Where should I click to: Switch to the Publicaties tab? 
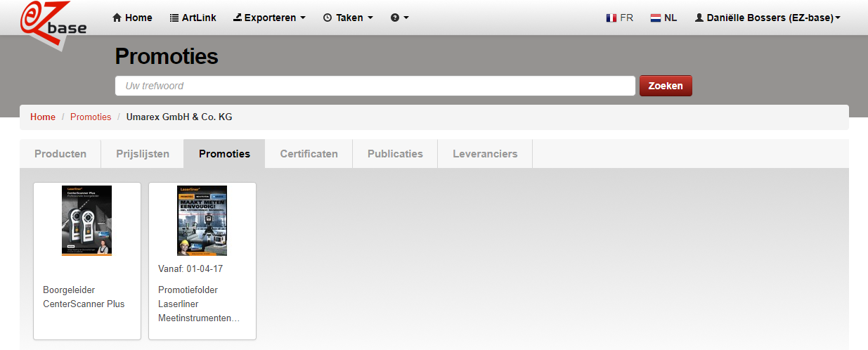pyautogui.click(x=395, y=154)
